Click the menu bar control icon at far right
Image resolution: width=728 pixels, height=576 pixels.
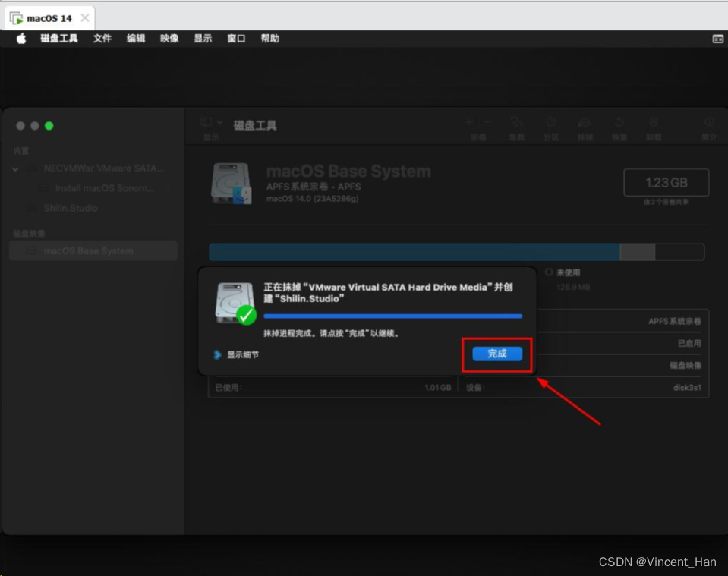[x=718, y=39]
